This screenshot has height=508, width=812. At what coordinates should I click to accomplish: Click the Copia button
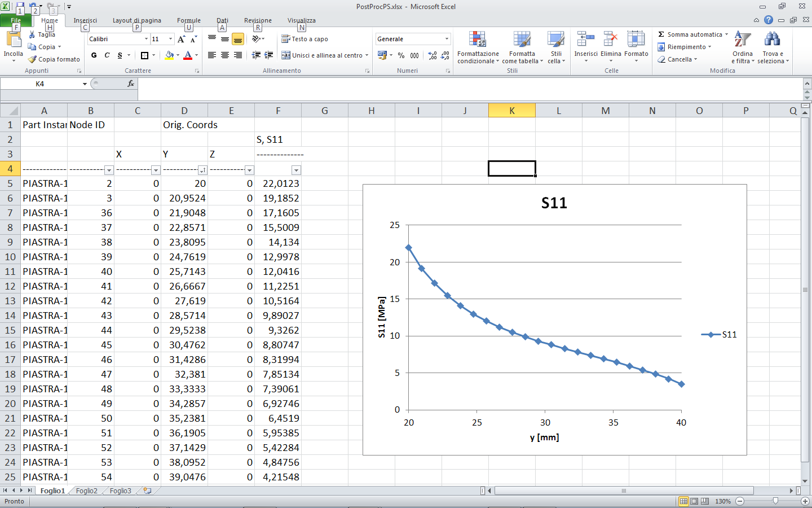[x=45, y=47]
